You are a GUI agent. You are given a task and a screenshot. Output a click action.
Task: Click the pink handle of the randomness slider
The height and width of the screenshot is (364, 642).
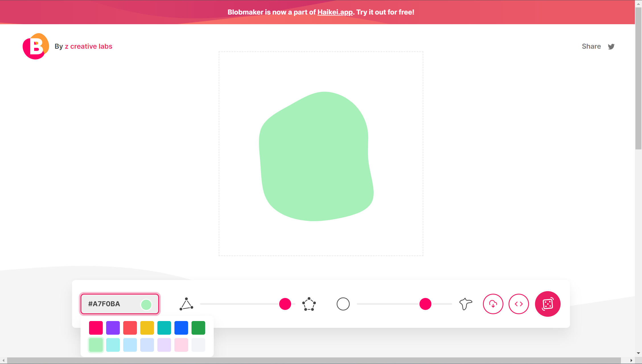(x=425, y=304)
